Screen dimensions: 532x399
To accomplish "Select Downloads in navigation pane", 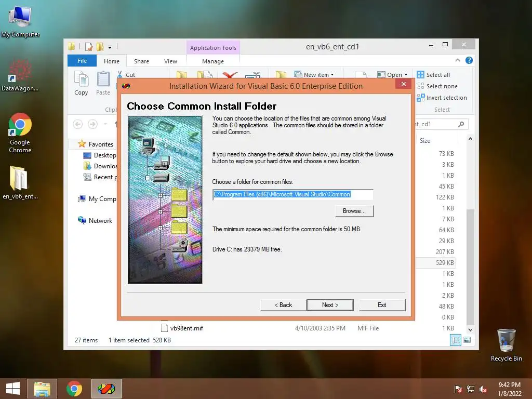I will click(x=100, y=166).
